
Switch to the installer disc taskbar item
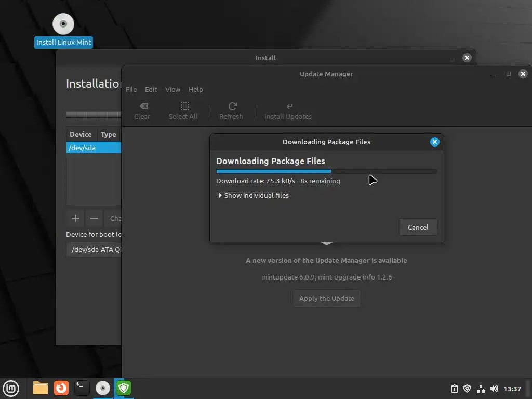[x=103, y=388]
